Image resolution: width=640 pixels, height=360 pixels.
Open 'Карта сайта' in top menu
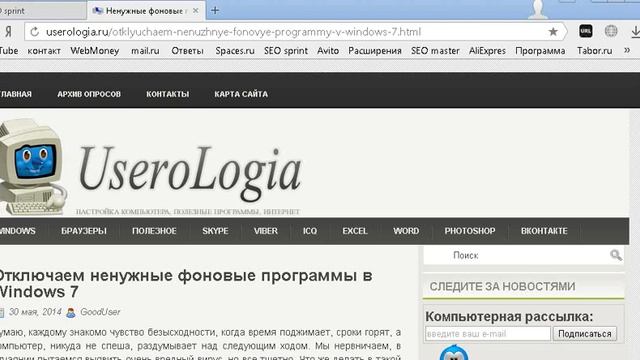(241, 94)
